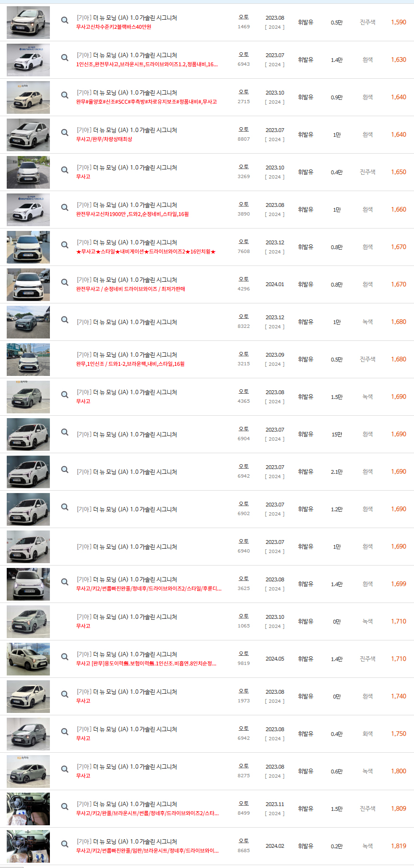Screen dimensions: 414x868
Task: Click magnifier icon in the 4365 row
Action: (x=65, y=395)
